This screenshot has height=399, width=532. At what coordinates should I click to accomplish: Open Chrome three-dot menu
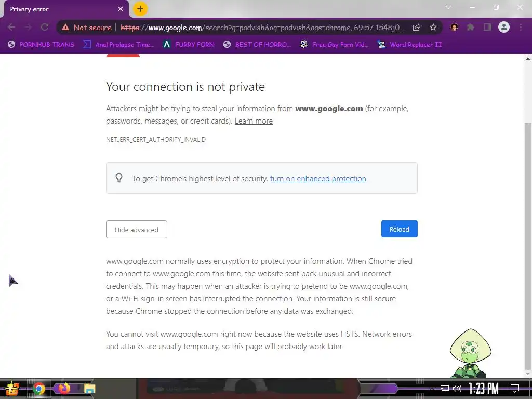click(x=521, y=27)
